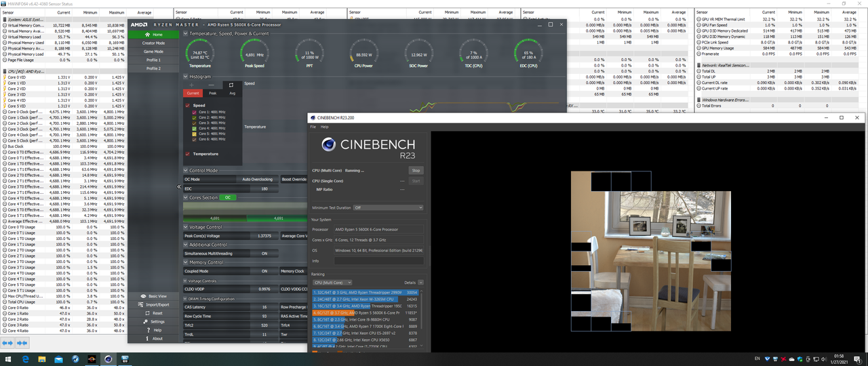Open the Home view in Ryzen Master

pos(153,35)
